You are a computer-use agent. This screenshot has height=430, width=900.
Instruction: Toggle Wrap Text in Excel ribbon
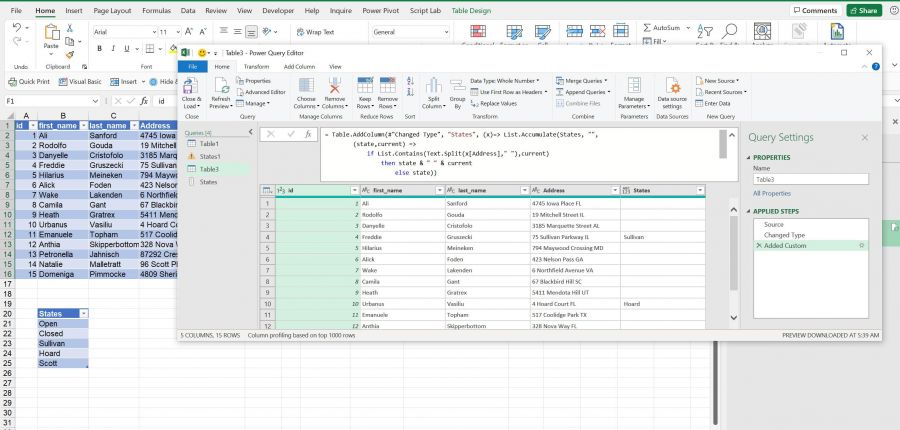pos(315,32)
